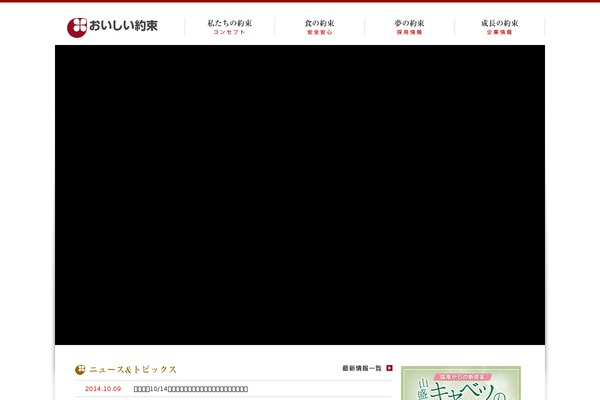Open the 2014.10.09 news item
This screenshot has height=400, width=600.
point(191,389)
